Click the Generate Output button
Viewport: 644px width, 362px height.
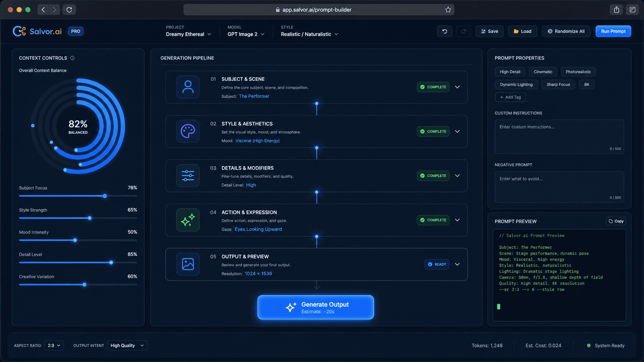[315, 307]
